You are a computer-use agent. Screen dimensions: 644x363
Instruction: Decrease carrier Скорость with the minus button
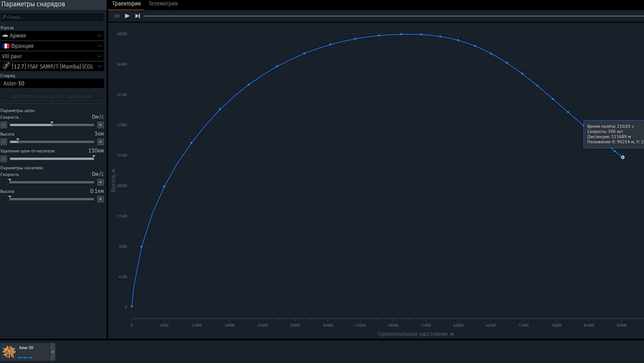[x=4, y=182]
